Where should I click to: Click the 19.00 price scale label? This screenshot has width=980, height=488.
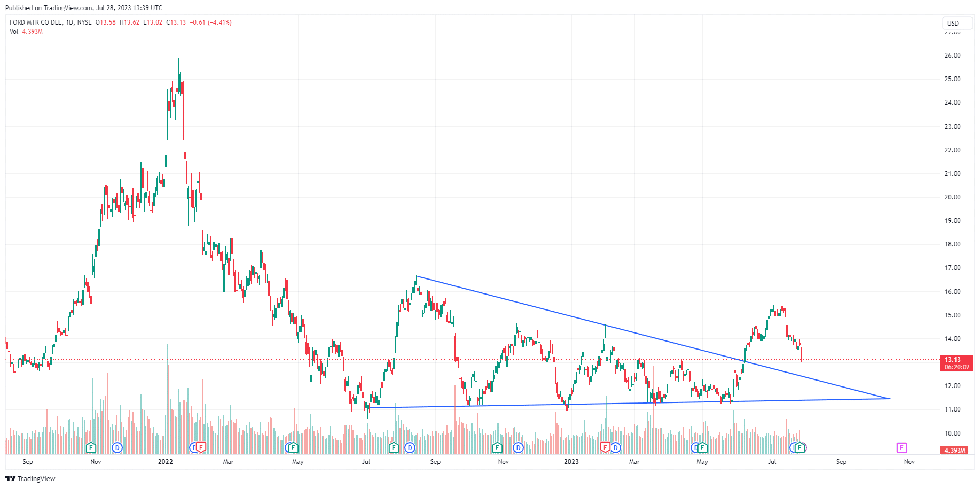click(953, 221)
